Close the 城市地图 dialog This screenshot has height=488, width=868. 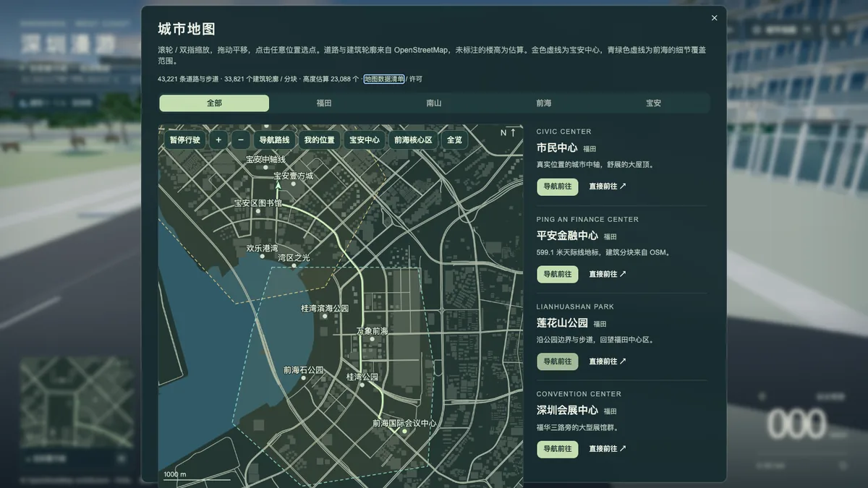[715, 18]
